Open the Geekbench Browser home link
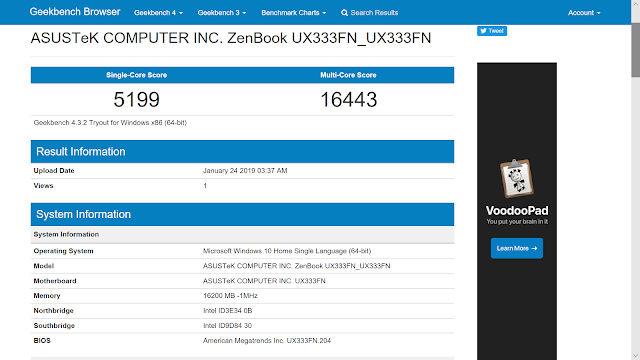Image resolution: width=640 pixels, height=360 pixels. coord(75,12)
